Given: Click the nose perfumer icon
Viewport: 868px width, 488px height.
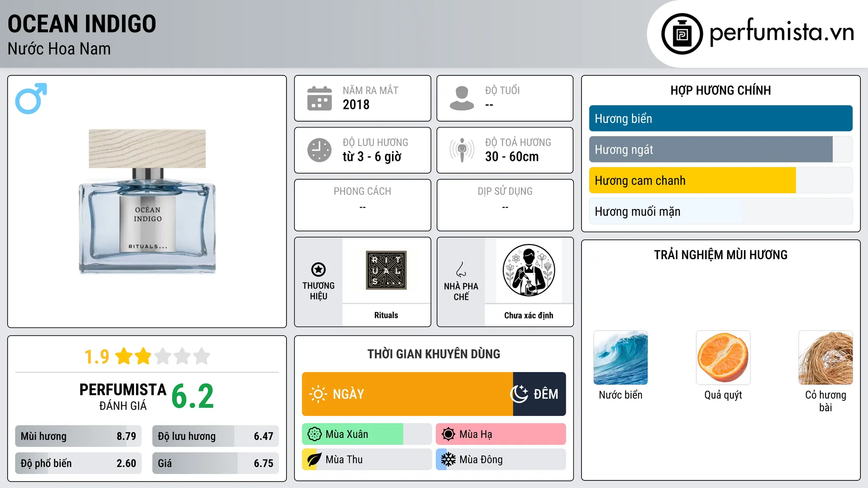Looking at the screenshot, I should [461, 269].
